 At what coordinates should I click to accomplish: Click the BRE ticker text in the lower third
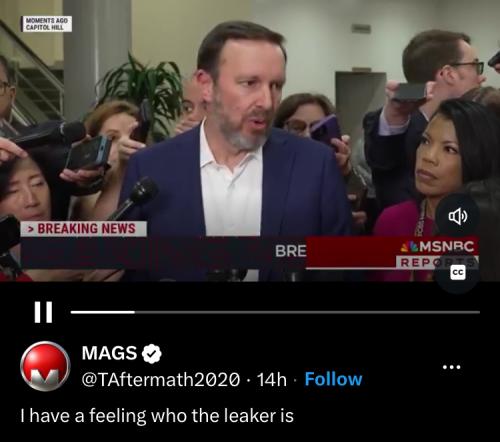coord(290,251)
